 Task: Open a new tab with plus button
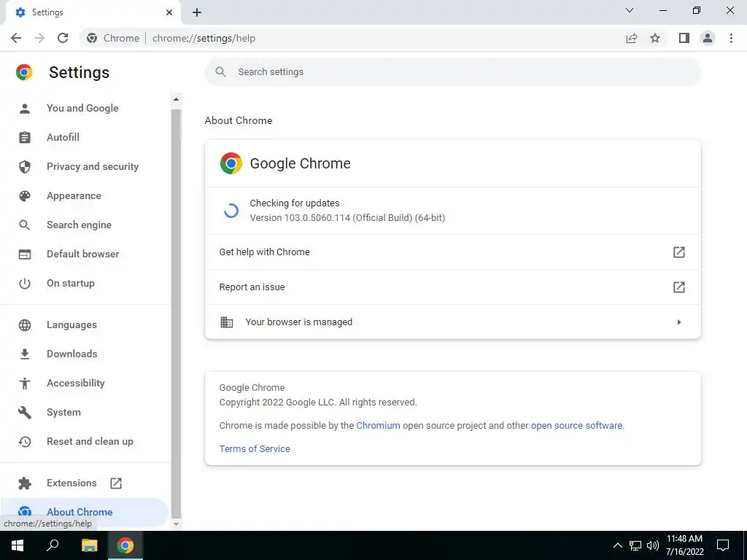pyautogui.click(x=197, y=12)
